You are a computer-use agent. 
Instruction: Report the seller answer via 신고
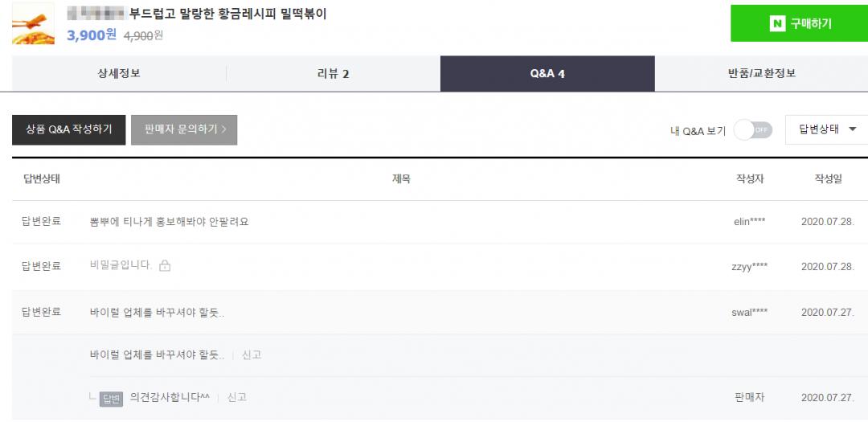tap(237, 397)
